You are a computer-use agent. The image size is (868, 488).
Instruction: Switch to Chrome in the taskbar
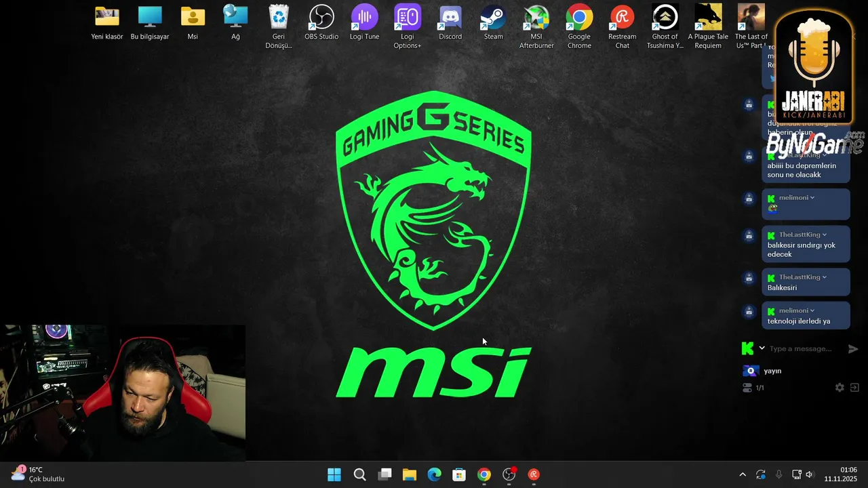pos(484,474)
